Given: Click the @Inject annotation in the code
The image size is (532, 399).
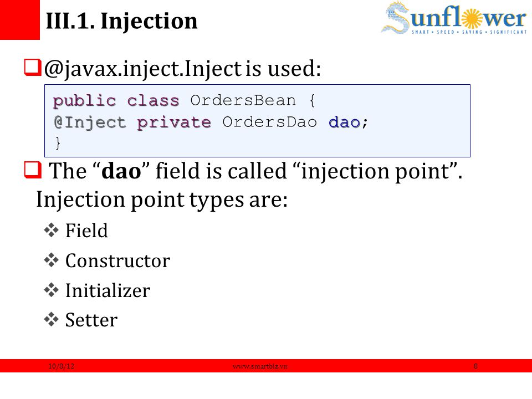Looking at the screenshot, I should click(90, 122).
